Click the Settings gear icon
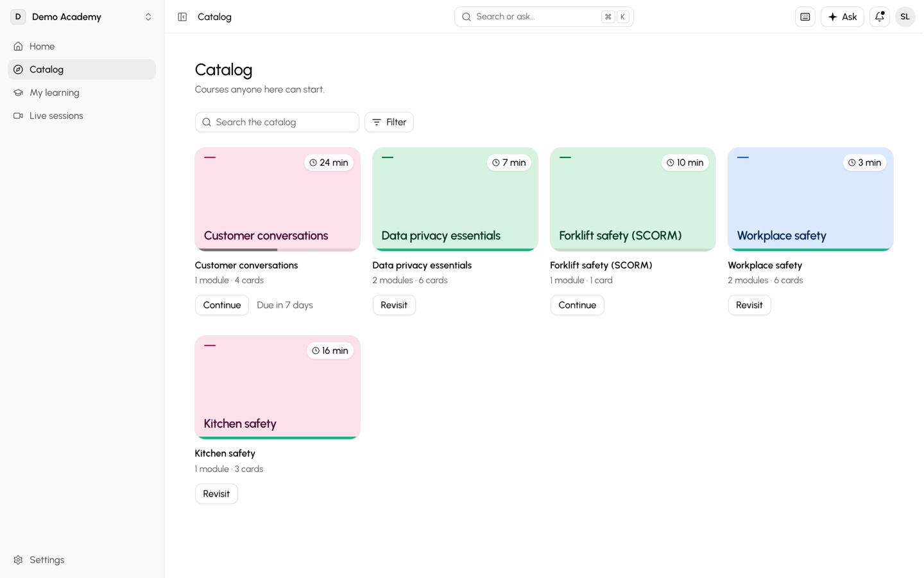The height and width of the screenshot is (578, 924). point(18,560)
